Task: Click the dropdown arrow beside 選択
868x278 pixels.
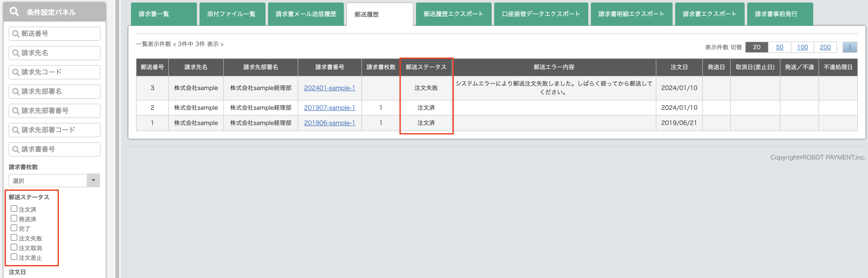Action: click(x=93, y=180)
